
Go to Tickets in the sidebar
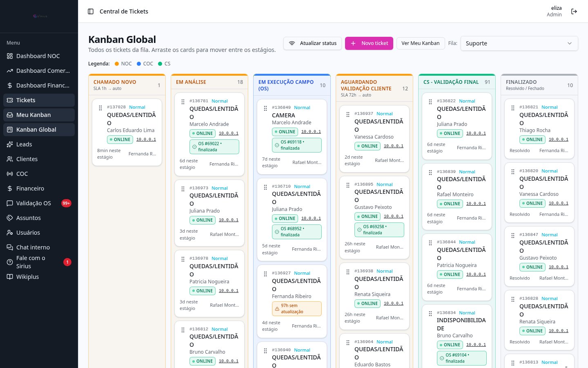click(39, 100)
